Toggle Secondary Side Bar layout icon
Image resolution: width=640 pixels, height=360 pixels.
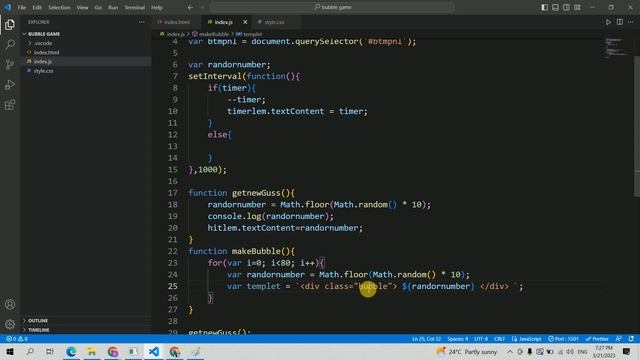[566, 7]
